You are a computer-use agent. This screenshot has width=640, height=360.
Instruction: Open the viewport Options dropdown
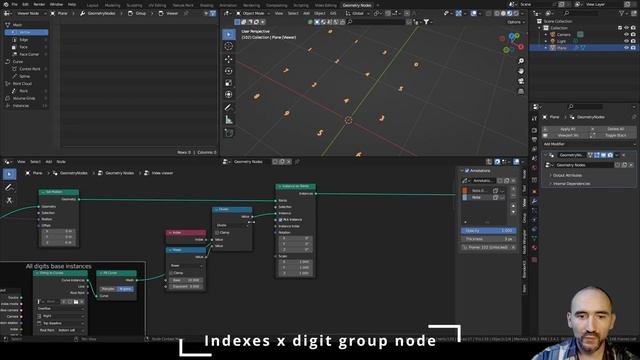point(515,22)
